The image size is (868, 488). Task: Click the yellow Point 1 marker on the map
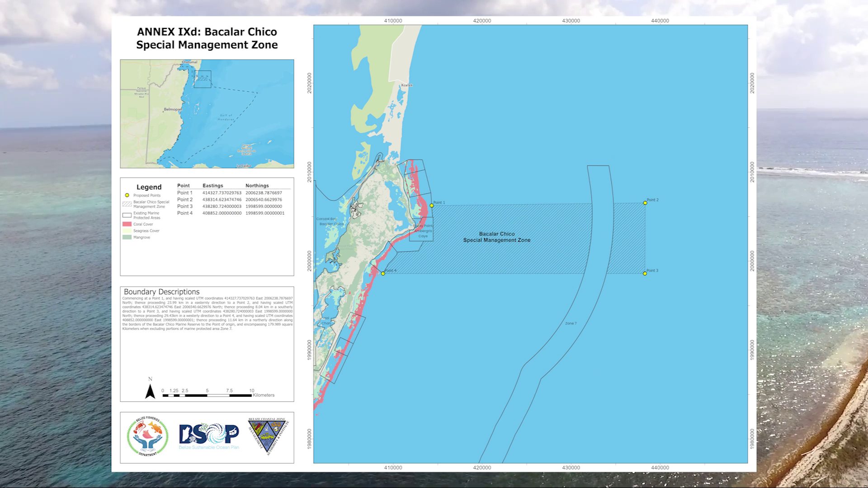pyautogui.click(x=432, y=206)
